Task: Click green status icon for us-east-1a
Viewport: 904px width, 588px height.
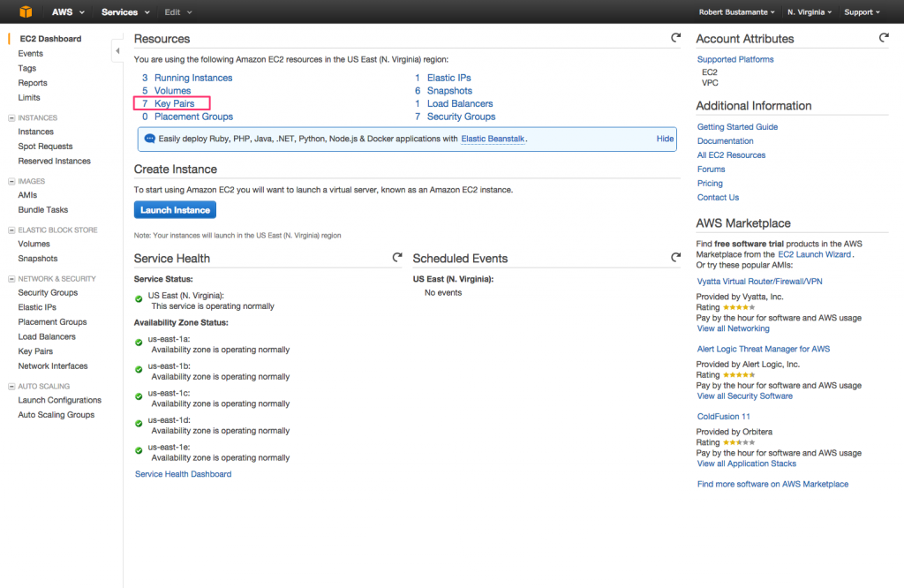Action: click(x=139, y=343)
